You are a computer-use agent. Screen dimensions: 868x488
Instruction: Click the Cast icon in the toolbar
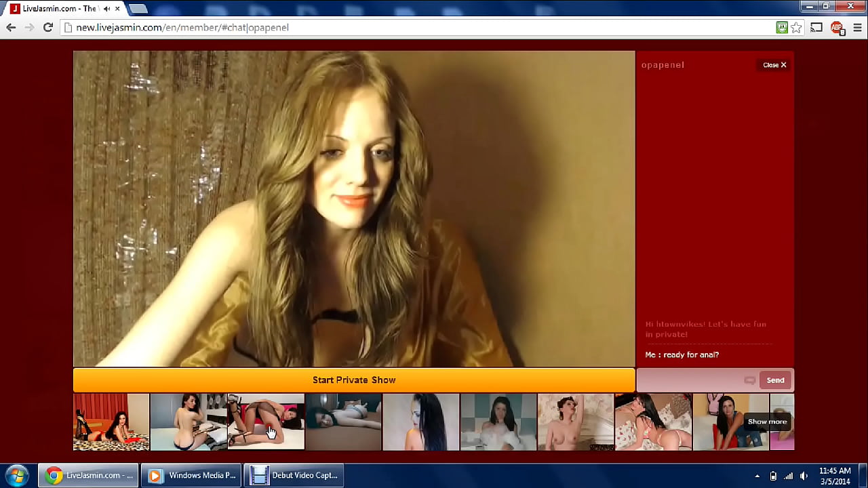(816, 28)
